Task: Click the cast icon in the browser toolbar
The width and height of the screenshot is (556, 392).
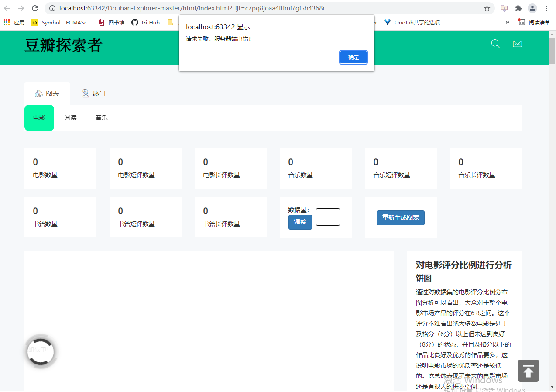Action: (x=505, y=8)
